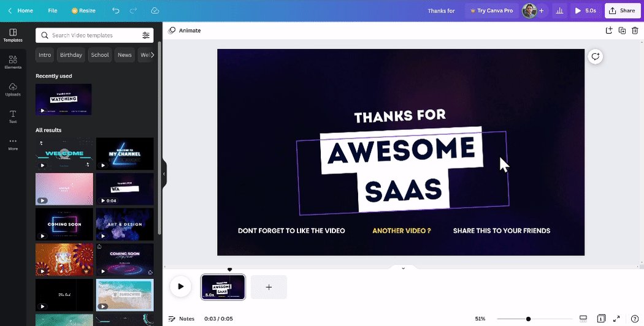Viewport: 644px width, 326px height.
Task: Add collaborator with plus icon
Action: point(542,10)
